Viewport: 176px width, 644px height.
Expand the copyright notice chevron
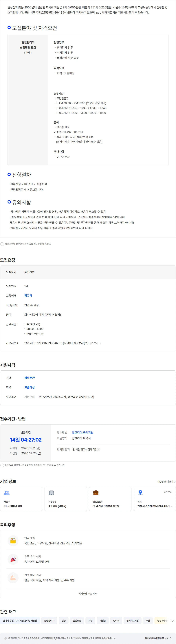[115, 638]
